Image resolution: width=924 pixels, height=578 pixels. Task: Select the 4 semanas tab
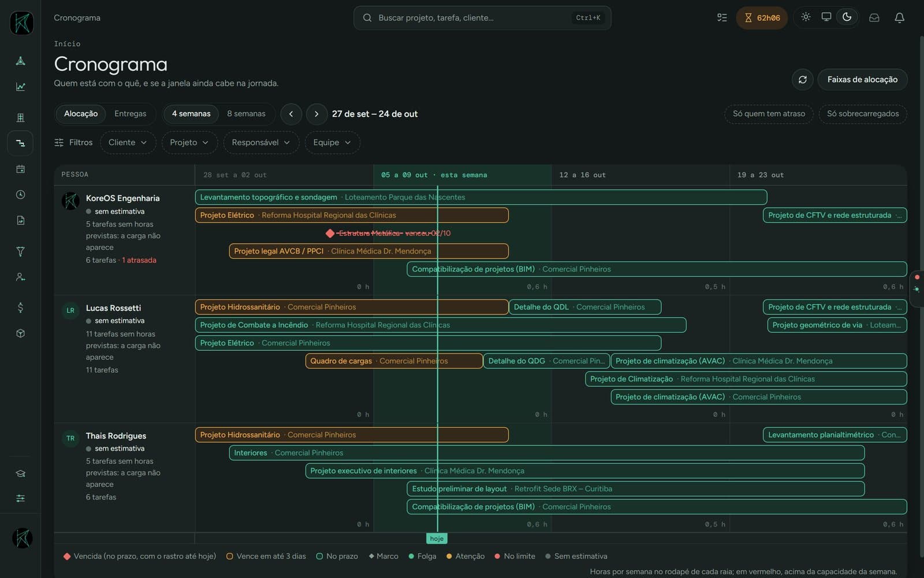coord(191,114)
